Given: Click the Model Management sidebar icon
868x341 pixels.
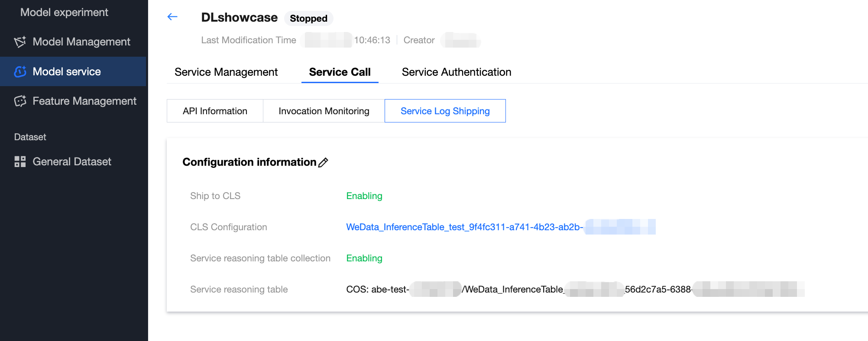Looking at the screenshot, I should click(20, 42).
